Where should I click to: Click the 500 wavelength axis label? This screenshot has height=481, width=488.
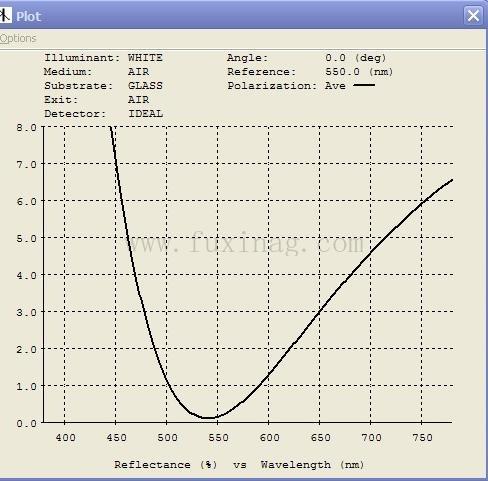pos(167,437)
